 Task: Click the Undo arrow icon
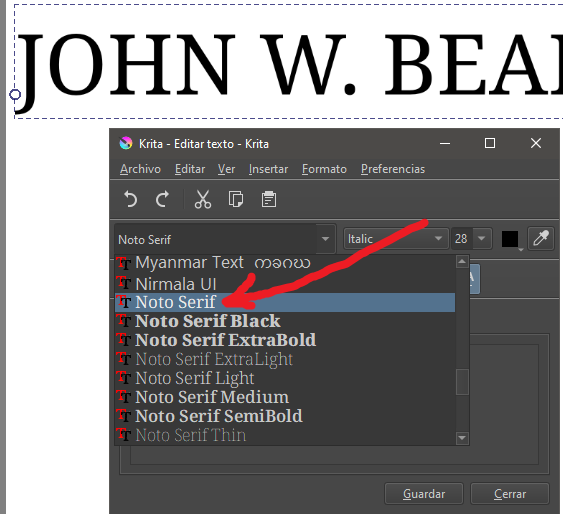tap(130, 199)
